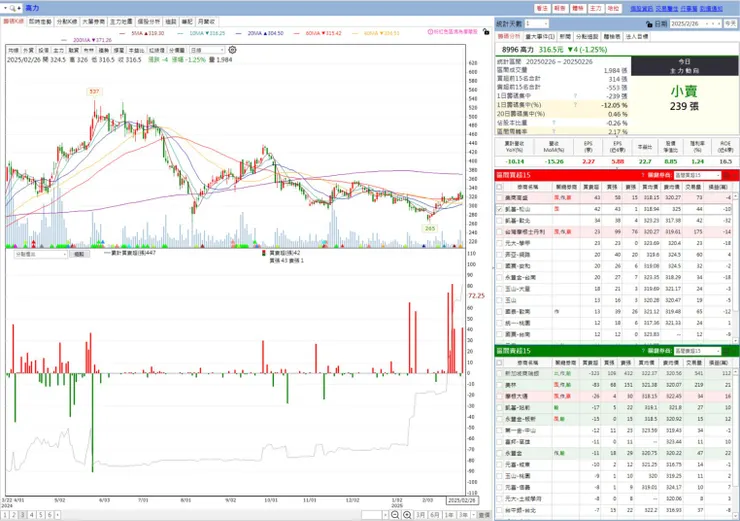This screenshot has height=521, width=740.
Task: Click the 2025/02/26 date marker on the time axis
Action: (462, 500)
